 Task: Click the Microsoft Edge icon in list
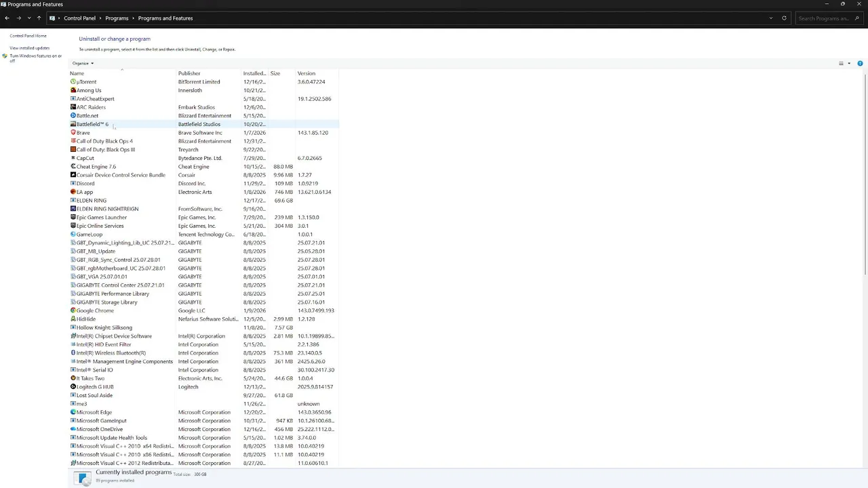coord(73,412)
